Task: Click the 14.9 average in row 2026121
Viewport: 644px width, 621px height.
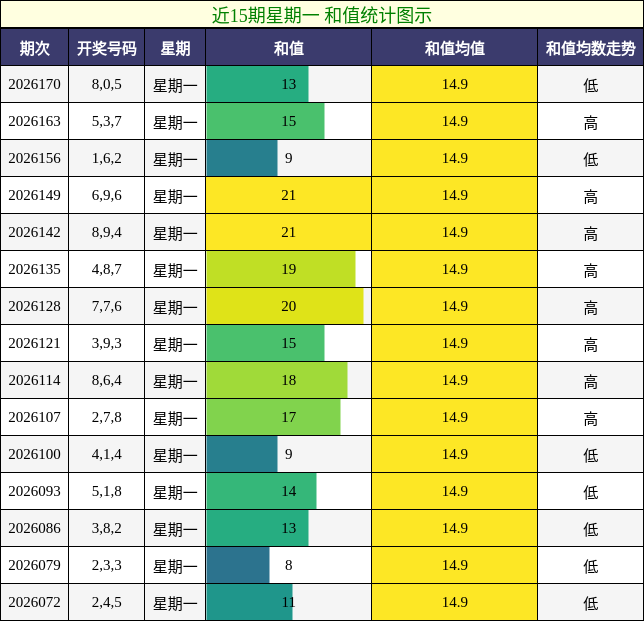Action: (x=455, y=343)
